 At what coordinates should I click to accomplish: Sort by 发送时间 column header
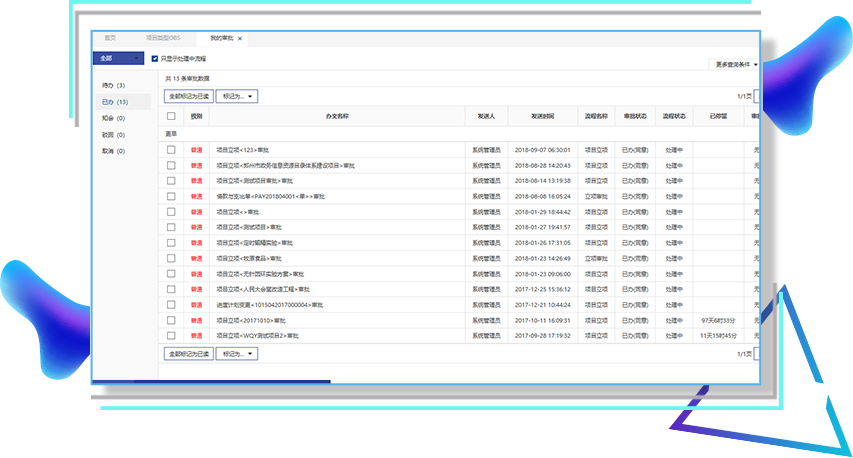point(543,116)
